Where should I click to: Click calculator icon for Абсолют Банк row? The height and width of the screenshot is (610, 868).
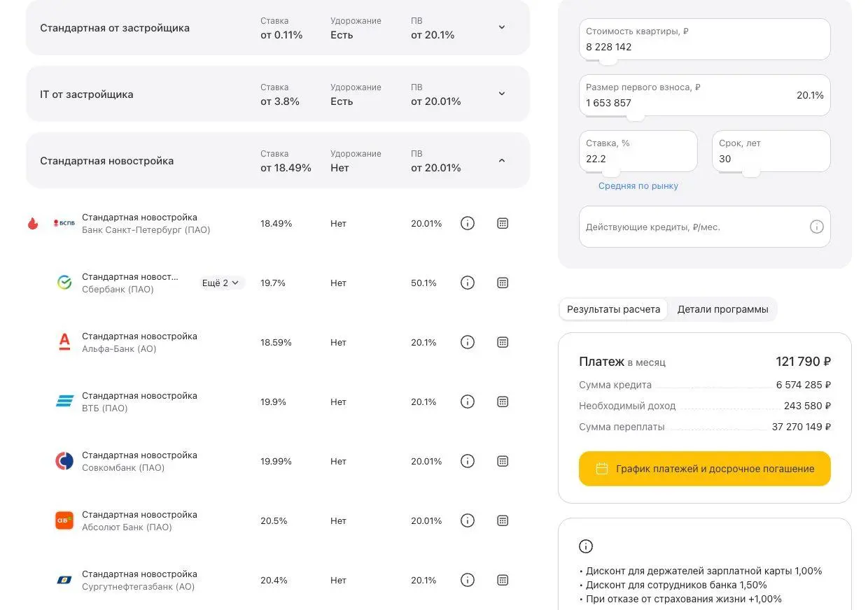point(502,521)
